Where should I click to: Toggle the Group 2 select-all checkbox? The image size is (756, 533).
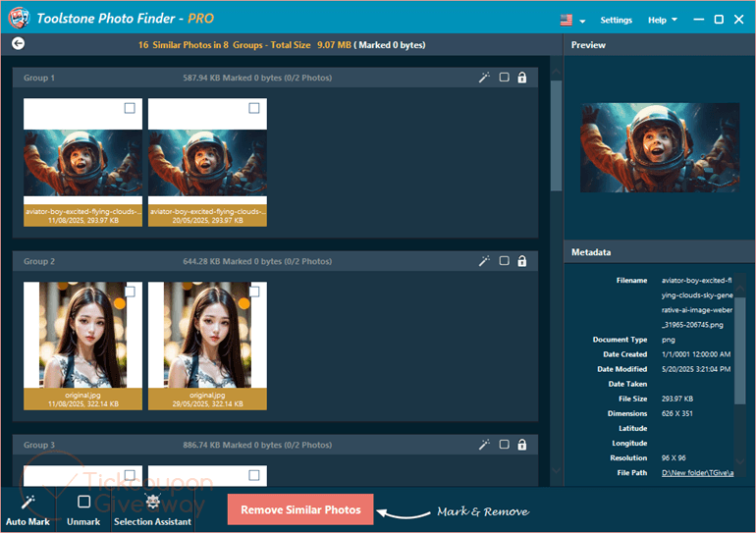[504, 261]
